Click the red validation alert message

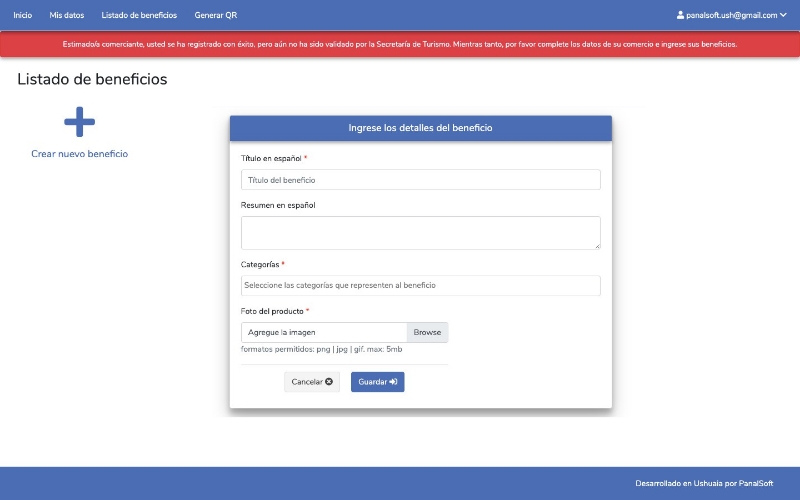[400, 44]
